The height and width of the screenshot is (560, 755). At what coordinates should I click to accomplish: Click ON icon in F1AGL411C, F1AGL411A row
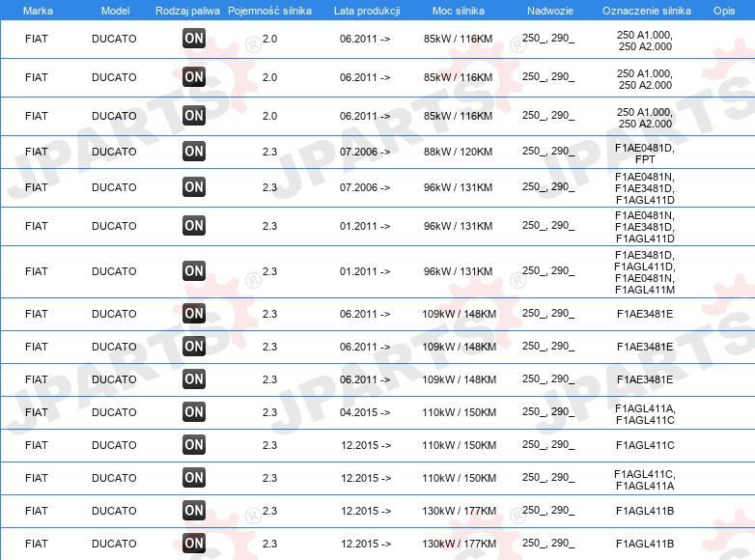pos(194,477)
